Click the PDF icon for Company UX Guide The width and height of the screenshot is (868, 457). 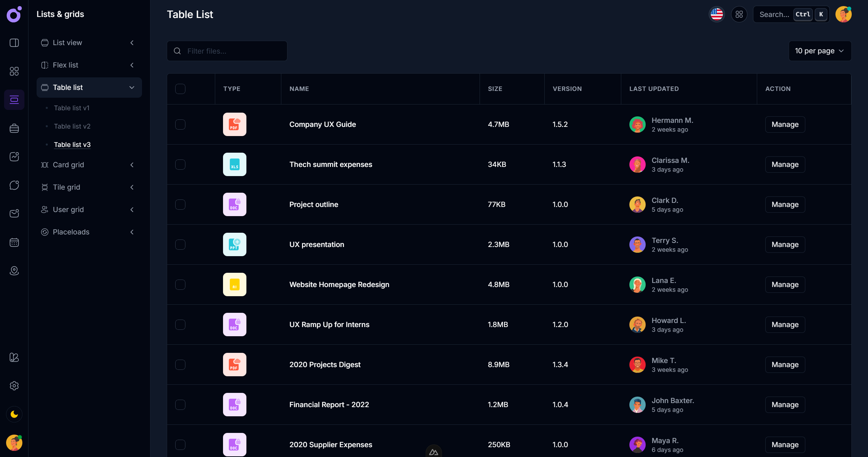[x=234, y=124]
